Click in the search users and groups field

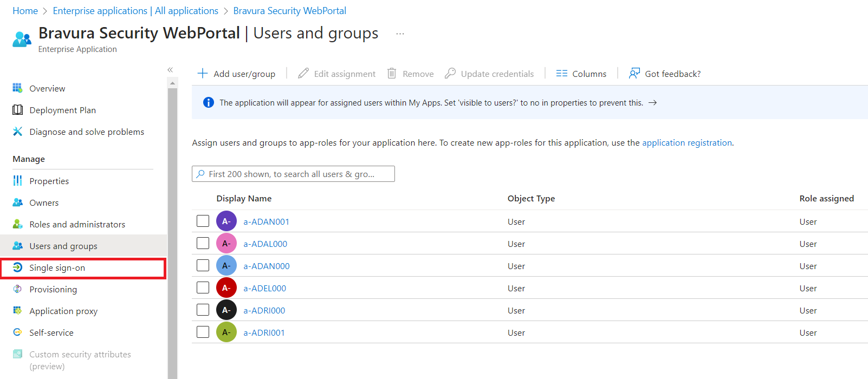click(293, 174)
